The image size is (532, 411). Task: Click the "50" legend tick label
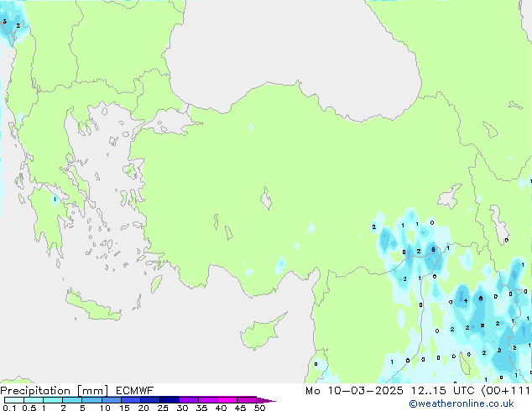tap(259, 408)
